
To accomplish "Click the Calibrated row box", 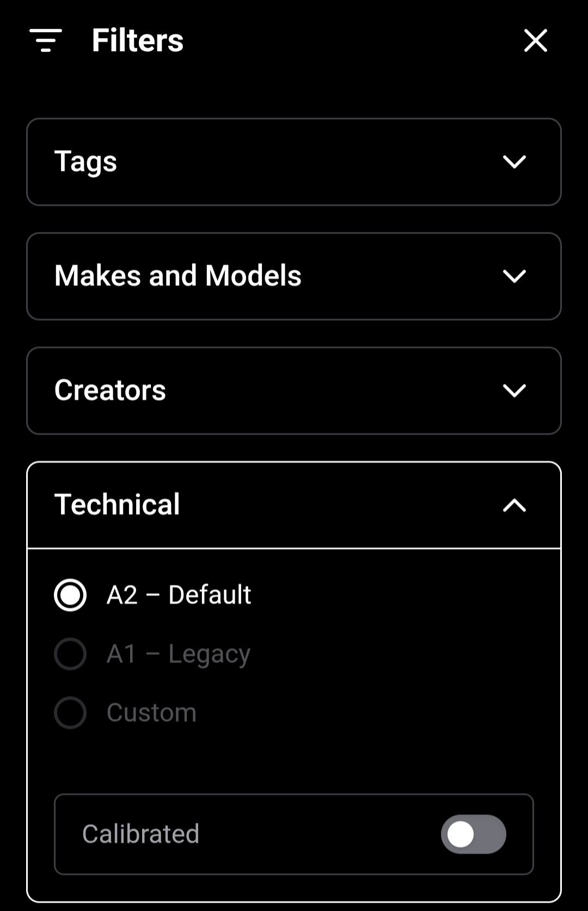I will click(294, 834).
